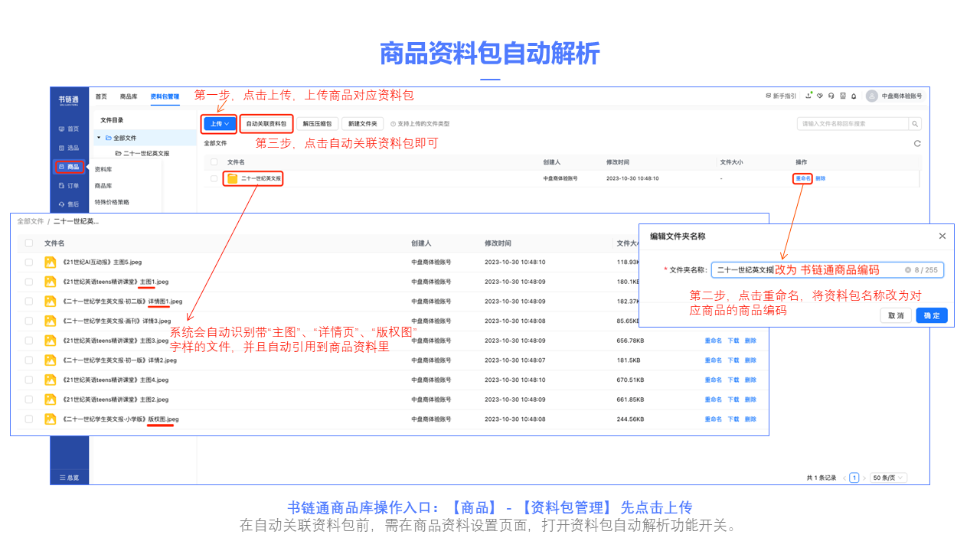Click 下载 for the 版权图.jpeg row
The height and width of the screenshot is (551, 980).
[x=733, y=419]
